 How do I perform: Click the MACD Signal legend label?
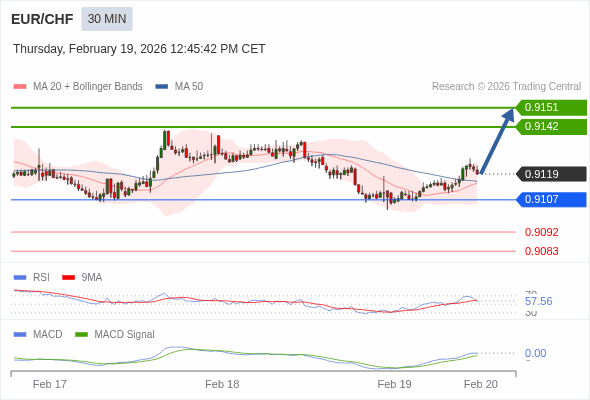point(124,335)
